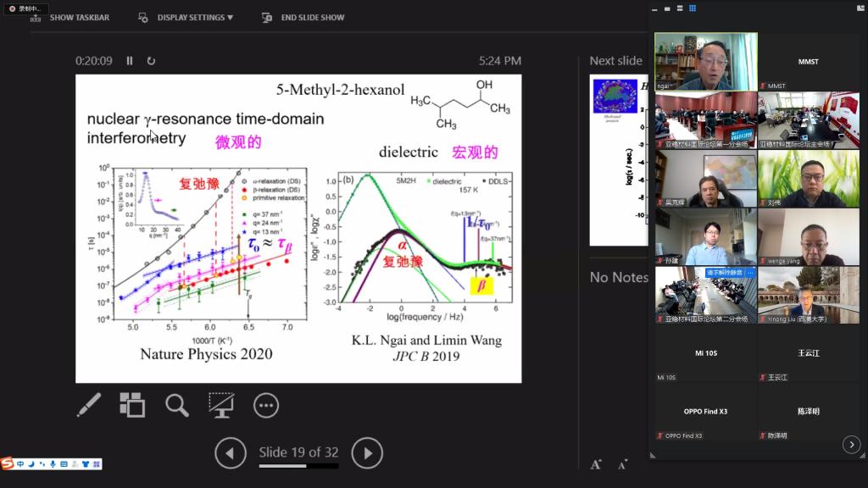Restart the presentation timer
This screenshot has width=868, height=488.
pyautogui.click(x=151, y=61)
